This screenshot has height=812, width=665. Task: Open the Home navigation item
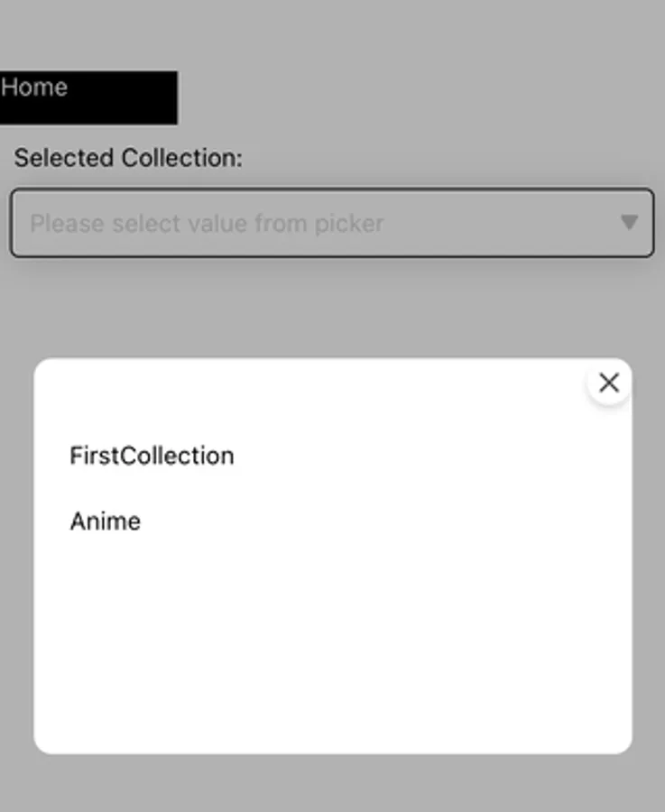click(x=88, y=97)
